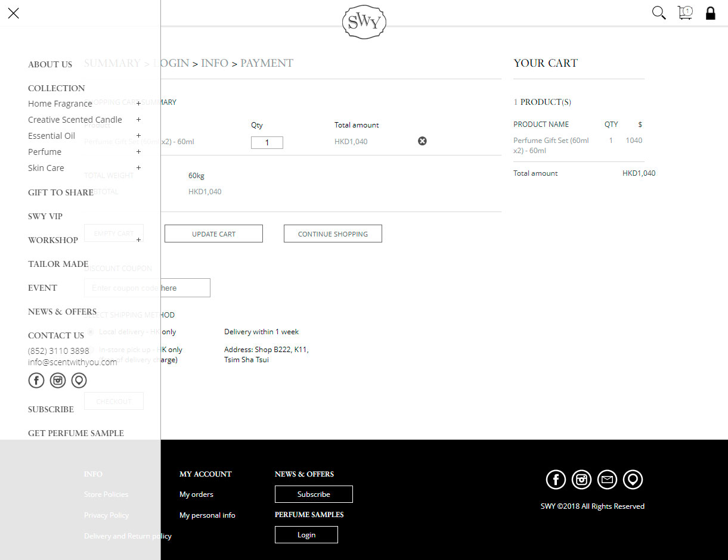The image size is (728, 560).
Task: Click the email envelope icon in footer
Action: 607,480
